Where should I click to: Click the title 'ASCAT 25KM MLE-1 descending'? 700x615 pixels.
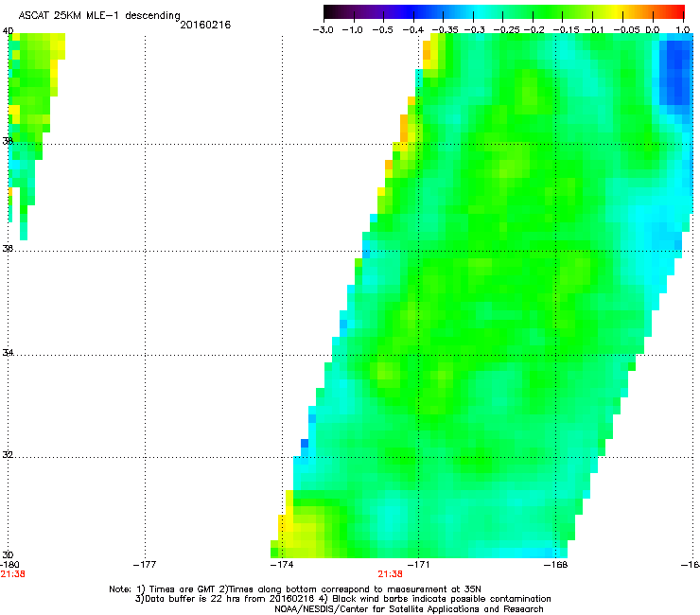pyautogui.click(x=99, y=15)
